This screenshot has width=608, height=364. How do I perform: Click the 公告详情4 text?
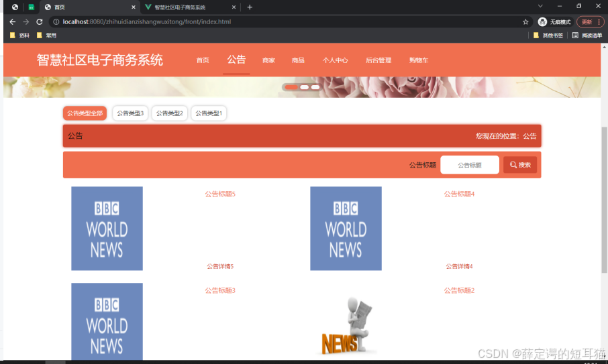point(459,266)
